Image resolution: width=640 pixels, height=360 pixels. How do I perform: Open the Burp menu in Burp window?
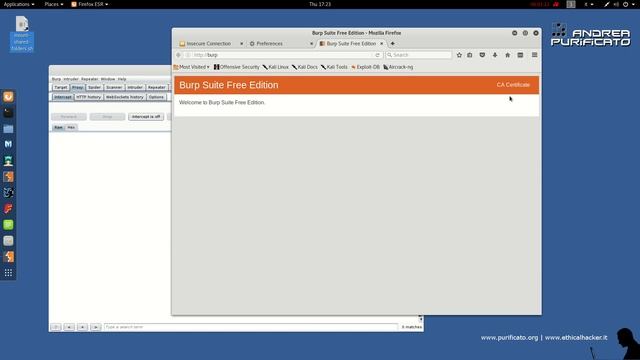tap(56, 79)
